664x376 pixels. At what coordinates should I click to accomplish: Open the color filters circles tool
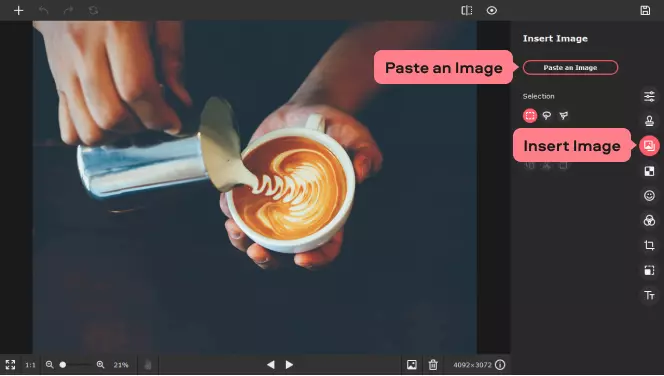649,221
